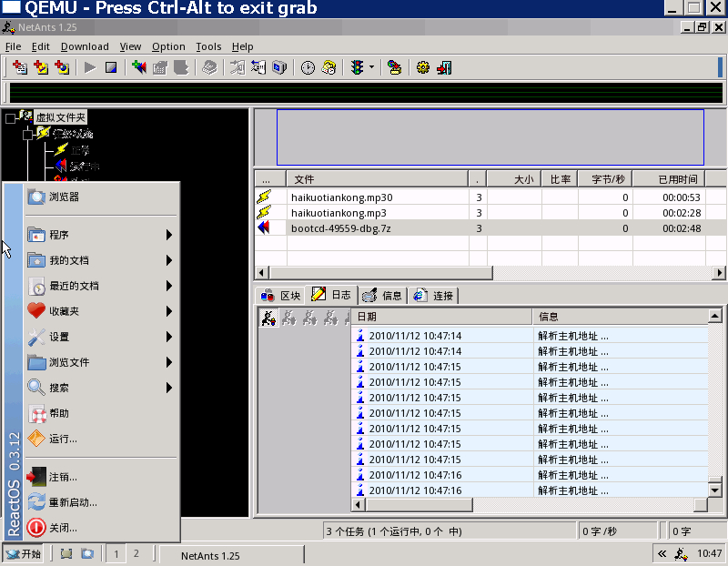Viewport: 728px width, 566px height.
Task: Expand the 收藏夹 submenu arrow
Action: point(169,311)
